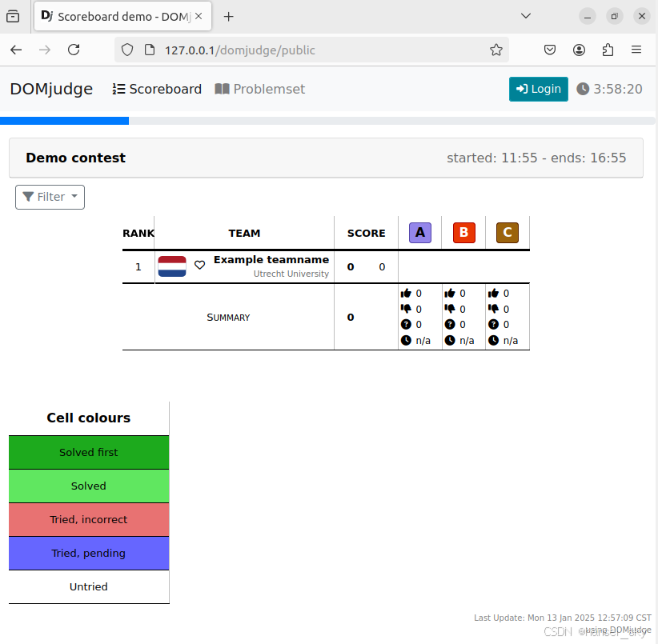Open the Problemset nav item
Screen dimensions: 658x644
pos(260,89)
